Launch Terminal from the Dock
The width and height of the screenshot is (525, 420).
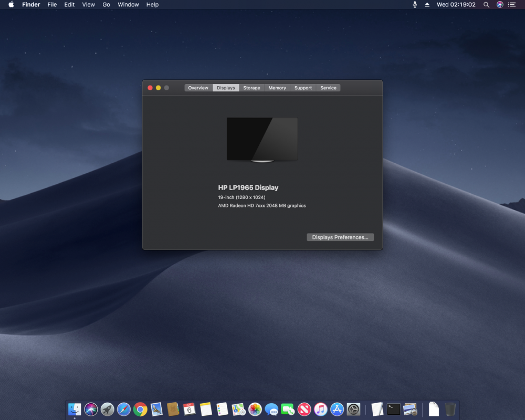(x=394, y=409)
